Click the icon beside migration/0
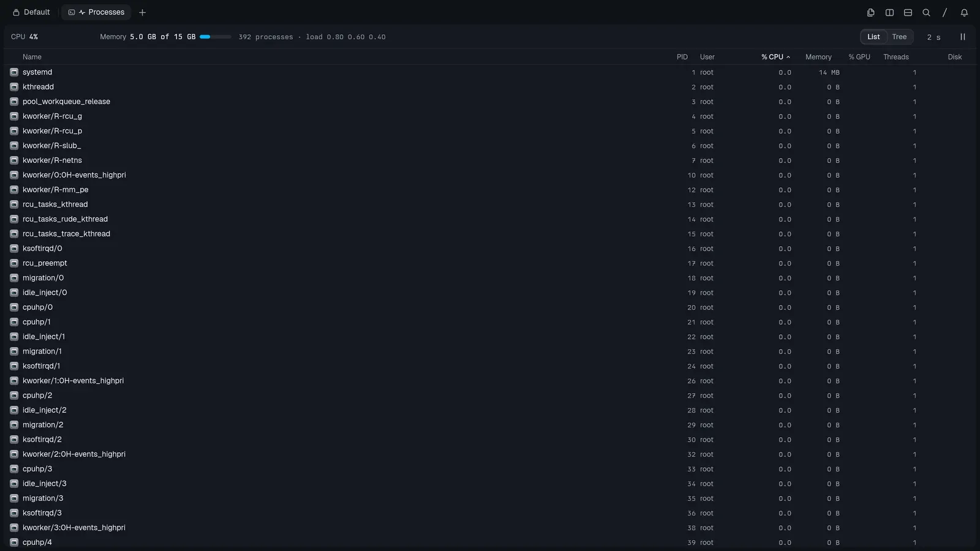This screenshot has height=551, width=980. (14, 278)
